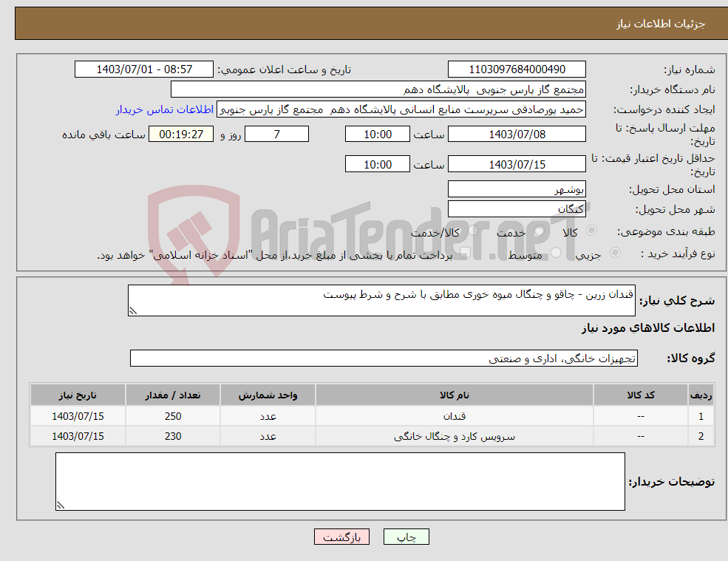Click the remaining days field showing 7
The image size is (728, 561).
[x=276, y=135]
